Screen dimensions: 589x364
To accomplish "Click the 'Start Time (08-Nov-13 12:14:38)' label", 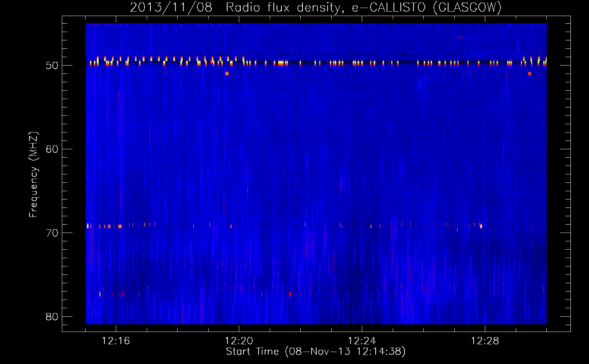I will point(316,352).
